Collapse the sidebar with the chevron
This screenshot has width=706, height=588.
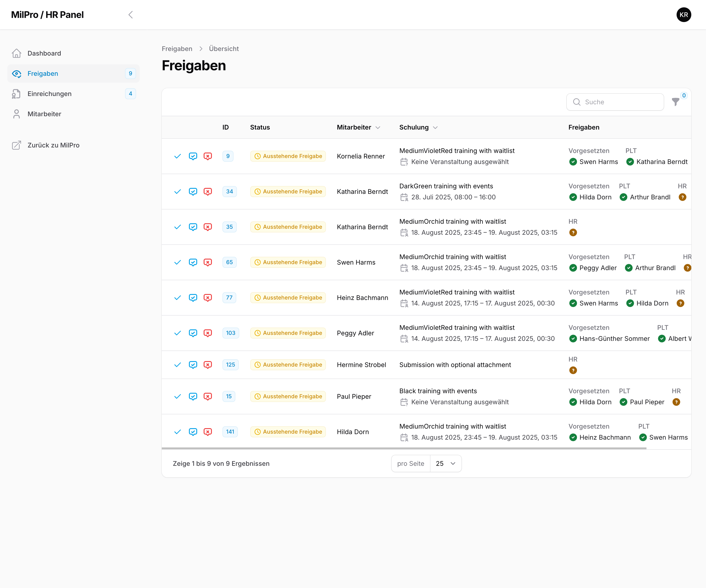point(131,15)
